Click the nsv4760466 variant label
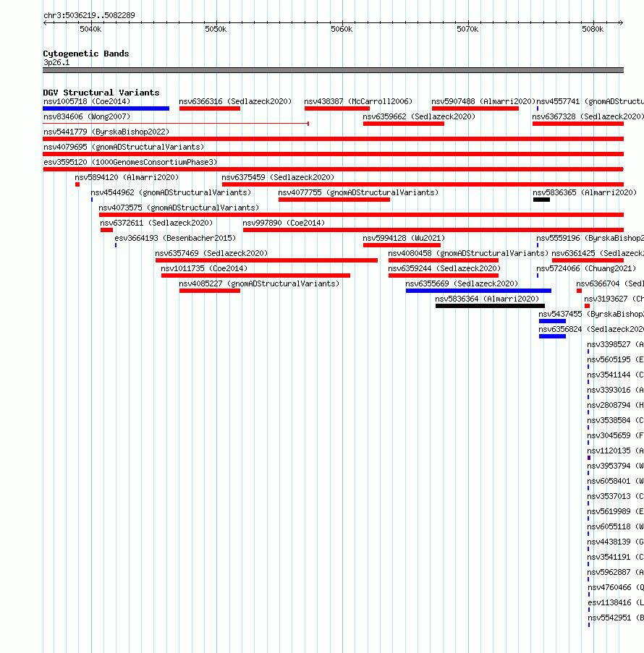The image size is (644, 653). [616, 588]
